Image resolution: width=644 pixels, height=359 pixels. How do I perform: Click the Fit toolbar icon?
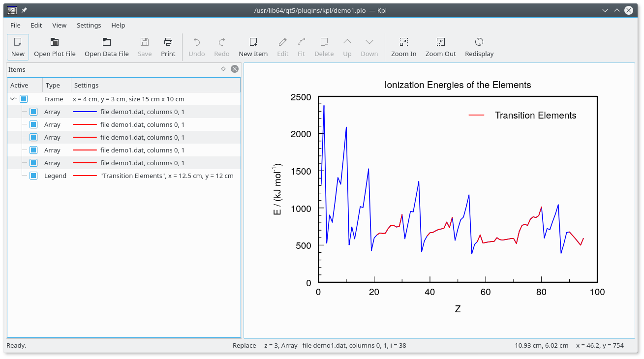pos(301,47)
